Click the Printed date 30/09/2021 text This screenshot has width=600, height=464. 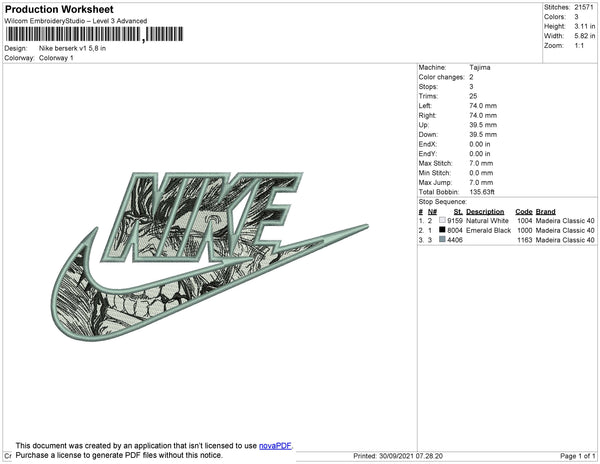pyautogui.click(x=398, y=456)
